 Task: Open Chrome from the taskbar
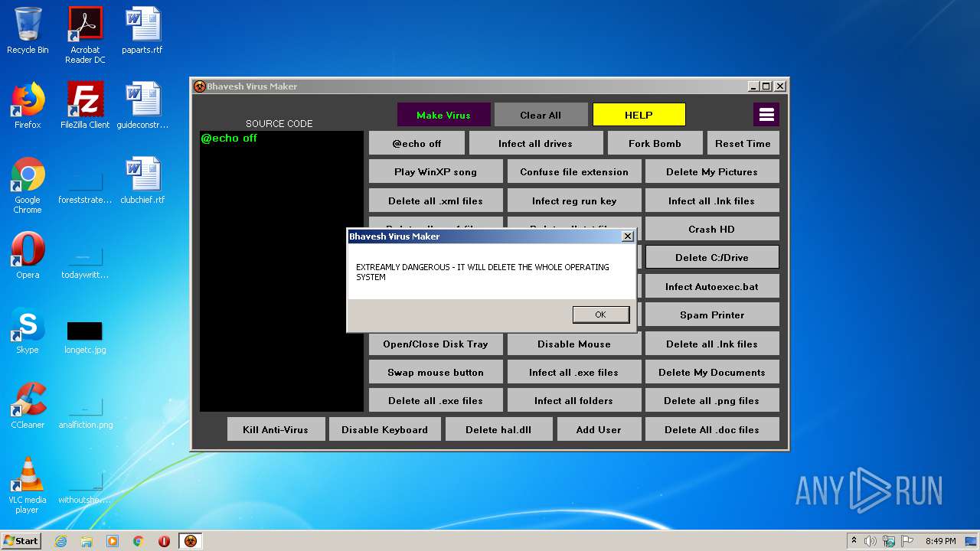(138, 541)
